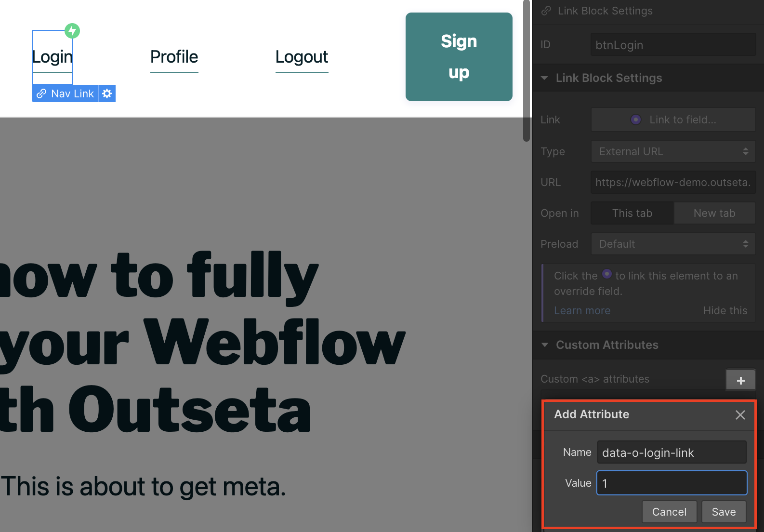This screenshot has width=764, height=532.
Task: Add a custom <a> attribute with the + icon
Action: 740,380
